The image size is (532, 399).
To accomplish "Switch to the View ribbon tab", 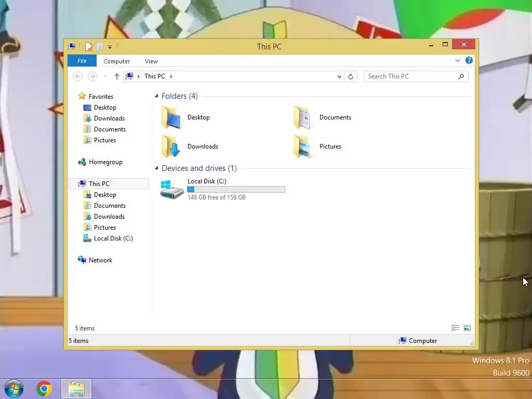I will (x=151, y=61).
